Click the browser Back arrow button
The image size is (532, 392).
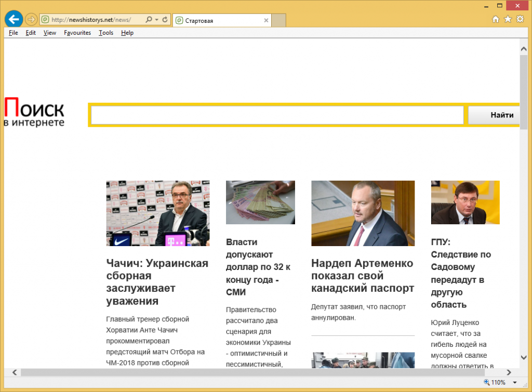[x=14, y=20]
